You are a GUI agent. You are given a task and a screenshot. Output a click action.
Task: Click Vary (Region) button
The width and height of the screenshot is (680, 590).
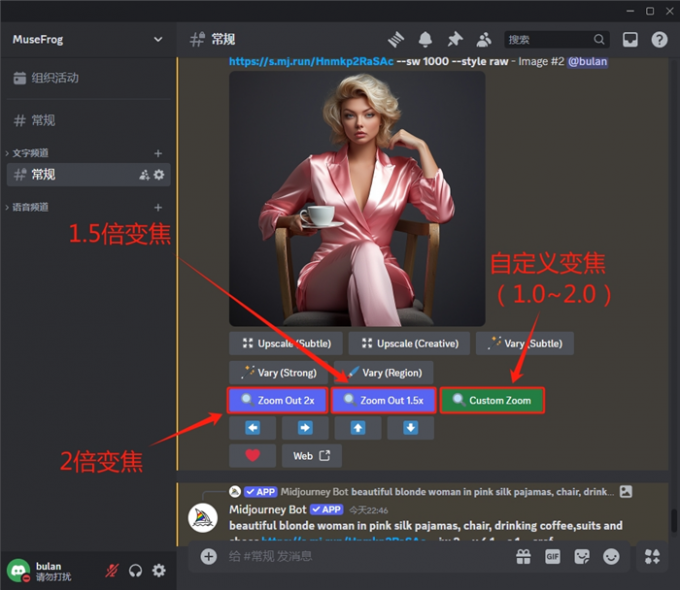pyautogui.click(x=383, y=373)
